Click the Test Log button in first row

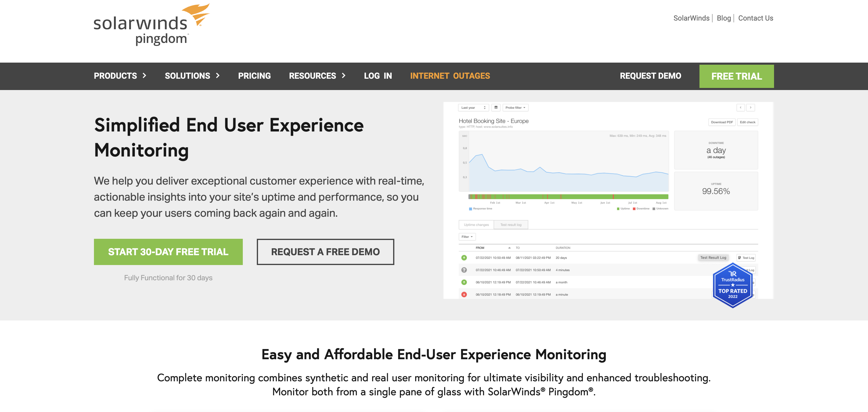click(x=745, y=258)
